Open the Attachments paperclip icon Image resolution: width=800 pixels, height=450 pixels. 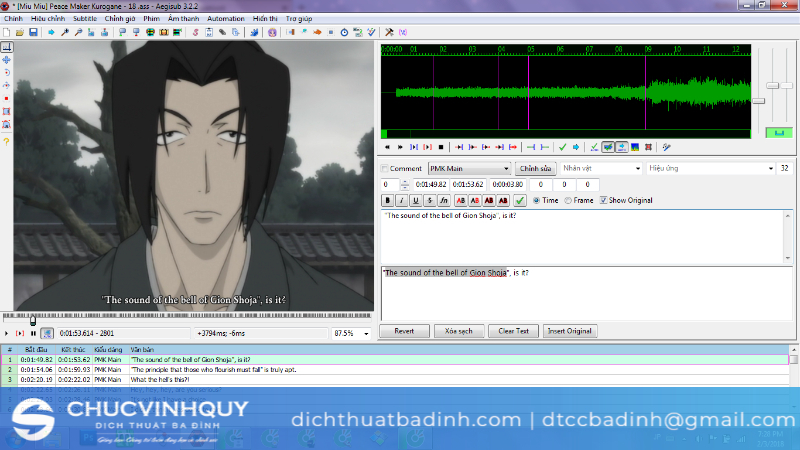[222, 32]
